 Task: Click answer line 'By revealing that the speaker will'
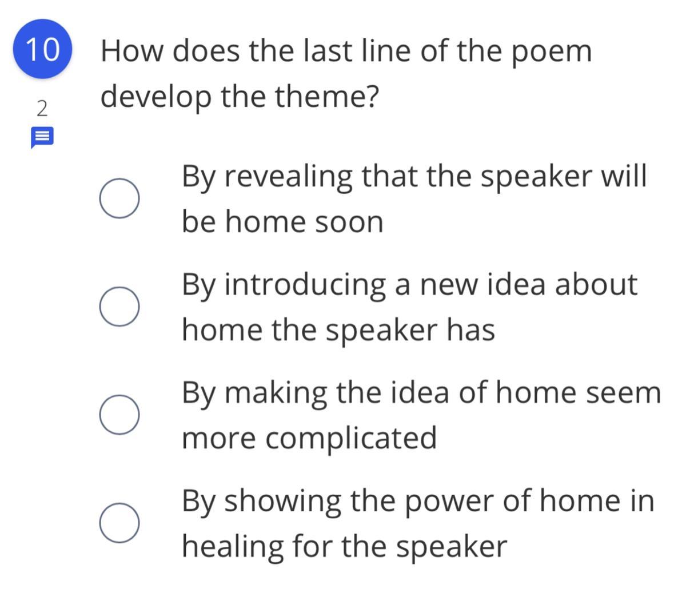pos(414,176)
